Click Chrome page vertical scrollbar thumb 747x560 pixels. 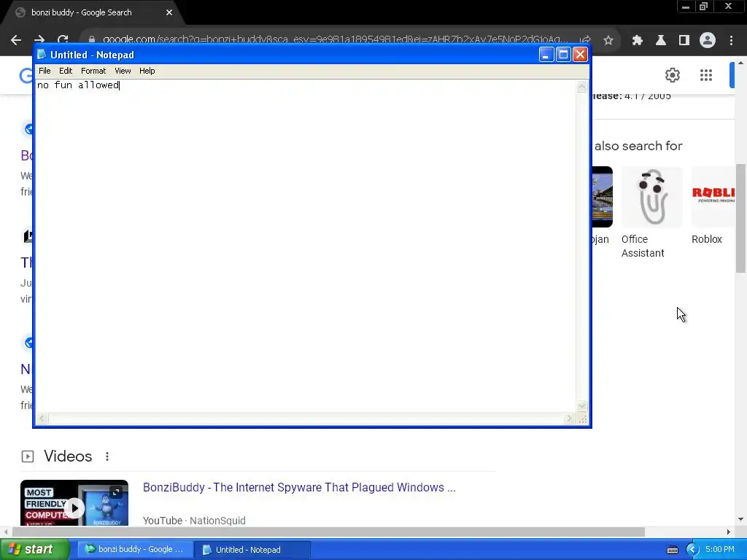(x=740, y=218)
